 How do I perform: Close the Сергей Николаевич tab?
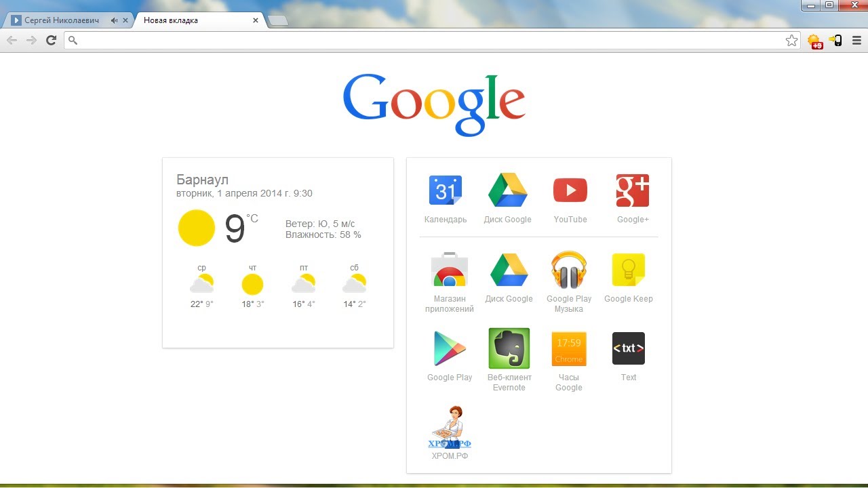click(125, 20)
